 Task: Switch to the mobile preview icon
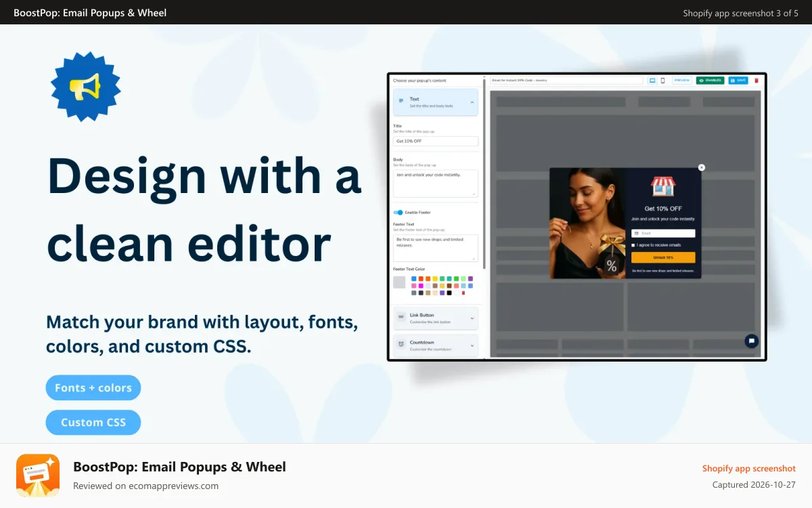[662, 80]
